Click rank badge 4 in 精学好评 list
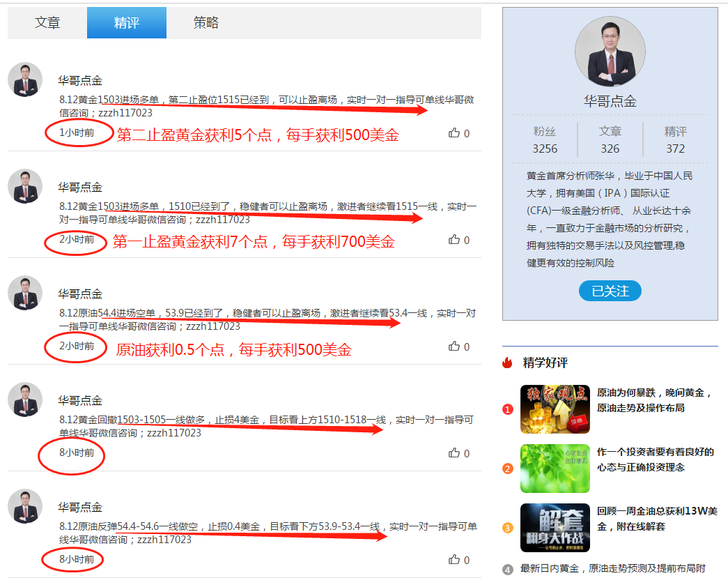 coord(507,569)
